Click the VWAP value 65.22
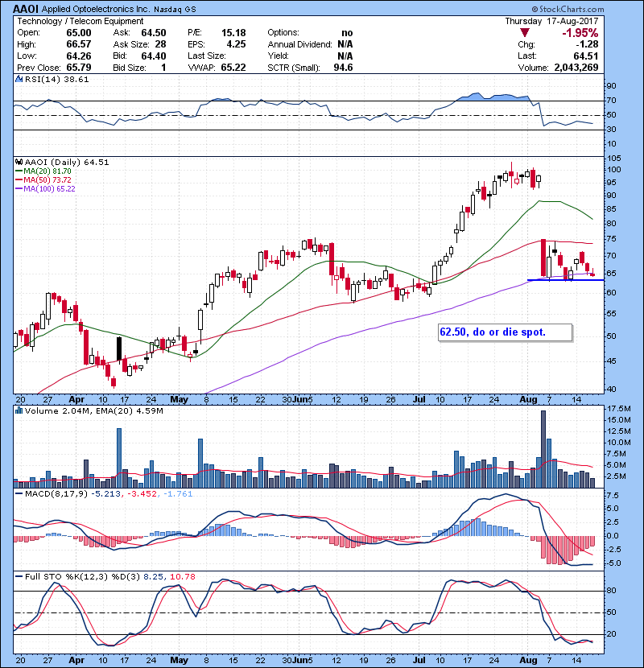Viewport: 644px width, 668px height. click(233, 68)
